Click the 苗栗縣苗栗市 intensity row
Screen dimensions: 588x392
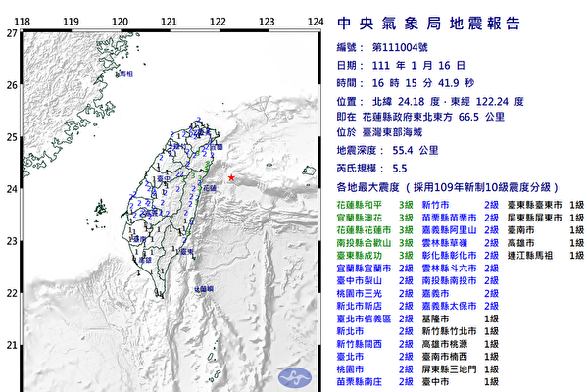pos(461,218)
